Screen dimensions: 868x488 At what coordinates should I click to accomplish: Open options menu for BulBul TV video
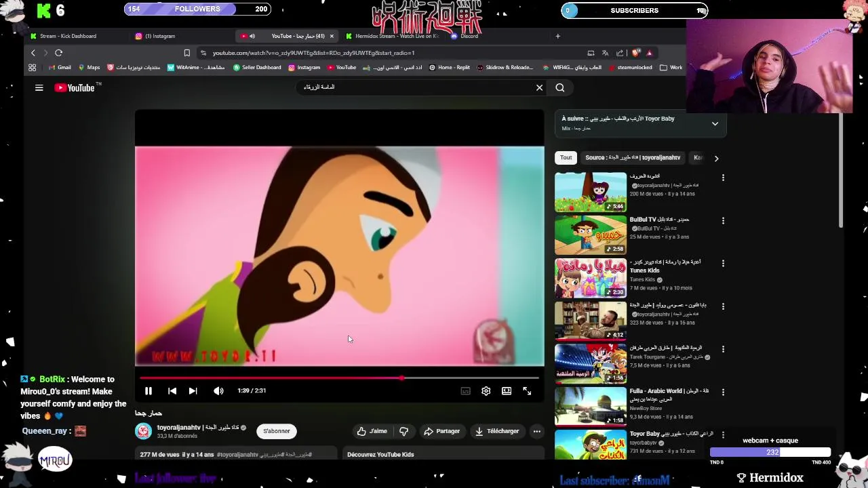723,220
